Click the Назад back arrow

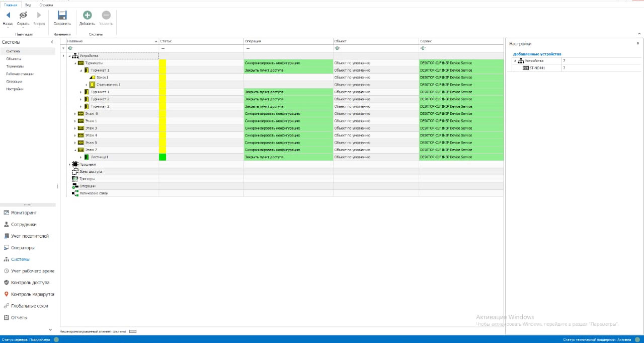tap(8, 16)
